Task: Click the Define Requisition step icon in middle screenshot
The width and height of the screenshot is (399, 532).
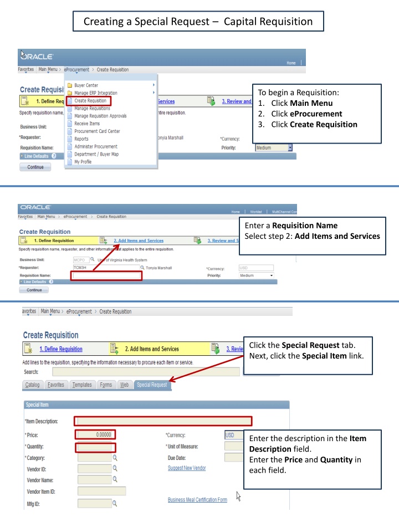Action: [x=24, y=240]
